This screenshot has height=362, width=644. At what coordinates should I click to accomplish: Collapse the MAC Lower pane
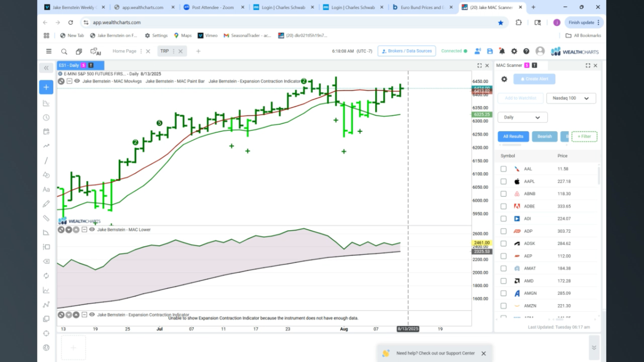coord(84,230)
